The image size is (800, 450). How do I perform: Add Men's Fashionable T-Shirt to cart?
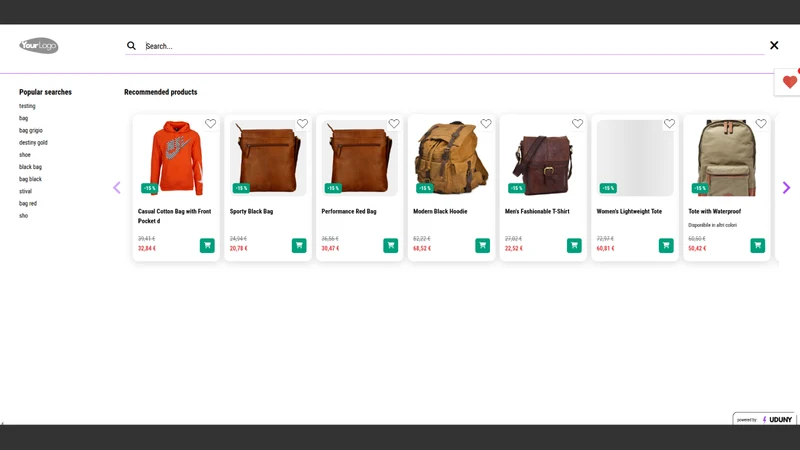[574, 245]
